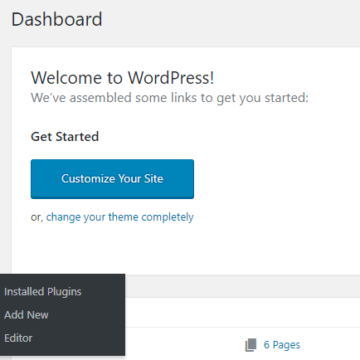The image size is (360, 360).
Task: Select Installed Plugins in the flyout menu
Action: pyautogui.click(x=43, y=292)
